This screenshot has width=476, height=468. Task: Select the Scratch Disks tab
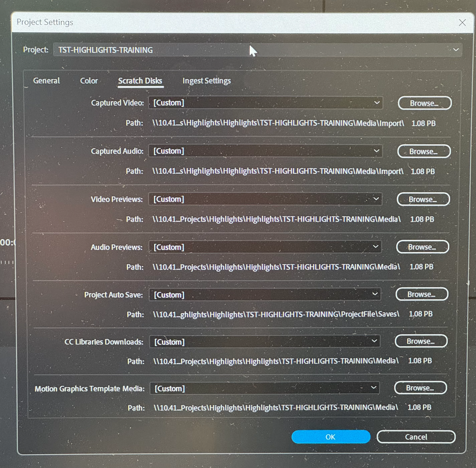(x=140, y=81)
